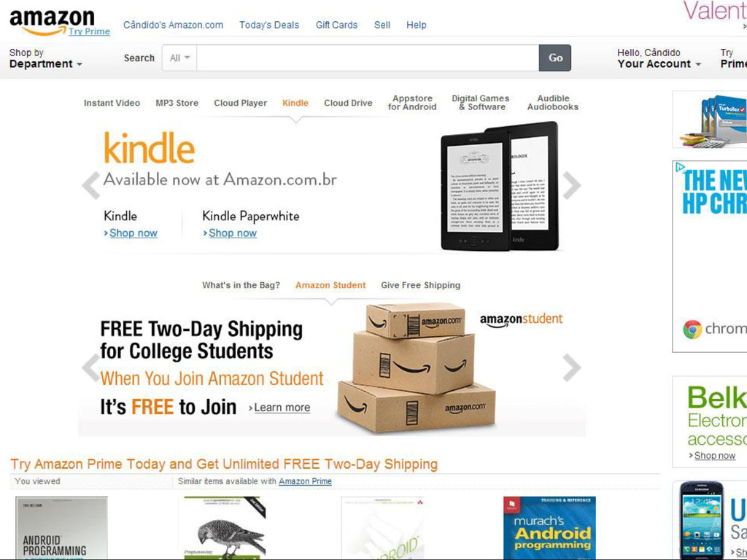Click the Amazon logo in the header

click(52, 22)
